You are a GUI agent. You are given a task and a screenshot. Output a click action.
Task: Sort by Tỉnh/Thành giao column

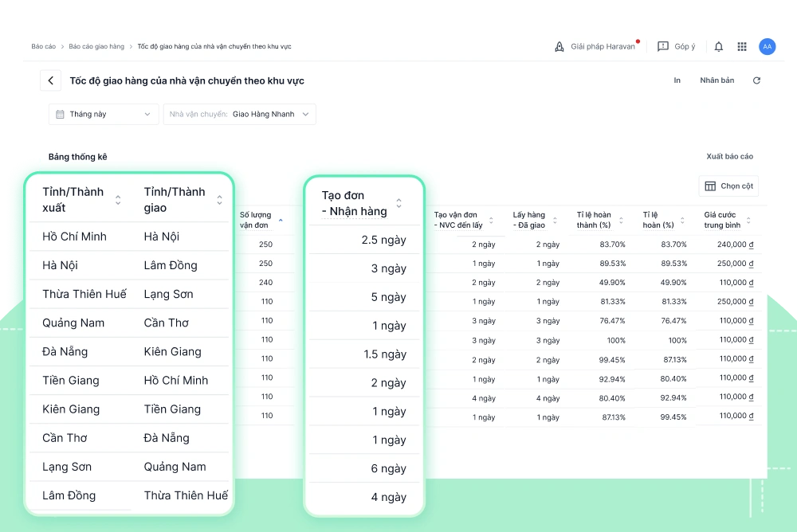pyautogui.click(x=220, y=200)
